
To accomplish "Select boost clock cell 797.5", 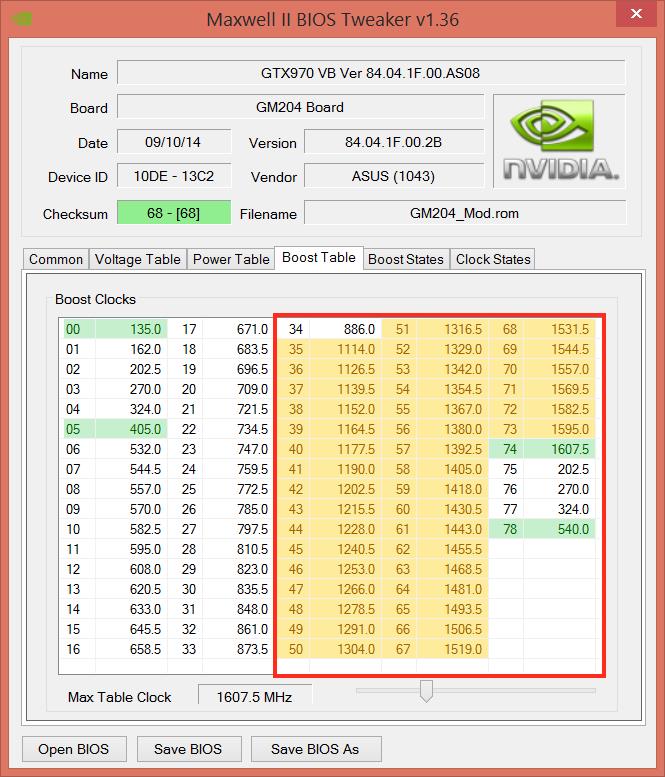I will tap(237, 529).
